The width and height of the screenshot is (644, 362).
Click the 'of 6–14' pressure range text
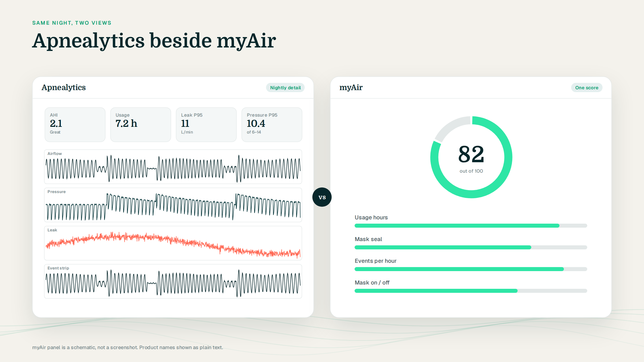point(254,132)
